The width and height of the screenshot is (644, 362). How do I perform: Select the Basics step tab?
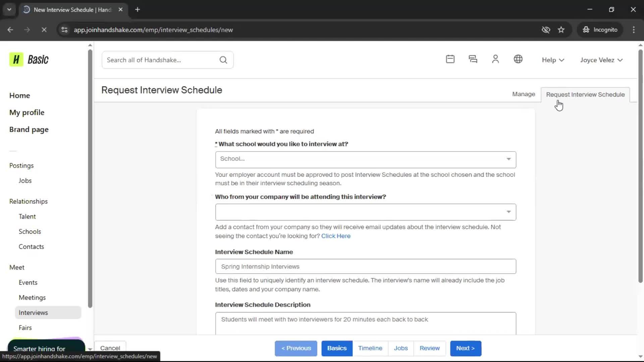[x=337, y=348]
